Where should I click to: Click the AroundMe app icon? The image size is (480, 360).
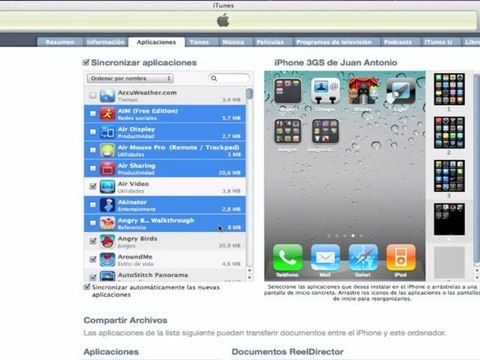pyautogui.click(x=107, y=260)
